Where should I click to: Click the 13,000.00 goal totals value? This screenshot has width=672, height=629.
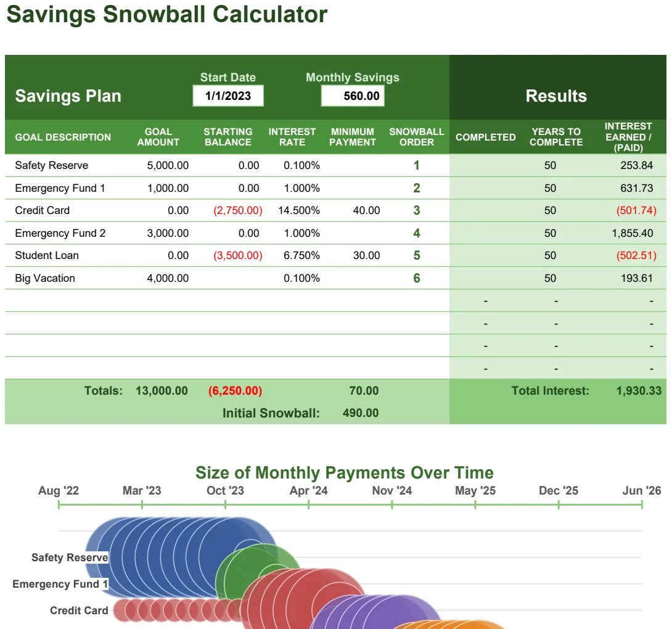tap(162, 390)
